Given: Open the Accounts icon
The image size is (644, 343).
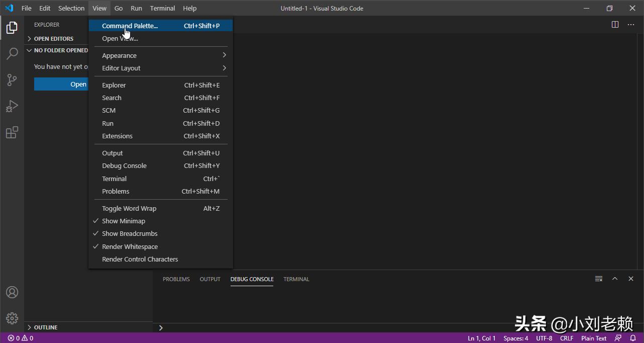Looking at the screenshot, I should coord(12,292).
